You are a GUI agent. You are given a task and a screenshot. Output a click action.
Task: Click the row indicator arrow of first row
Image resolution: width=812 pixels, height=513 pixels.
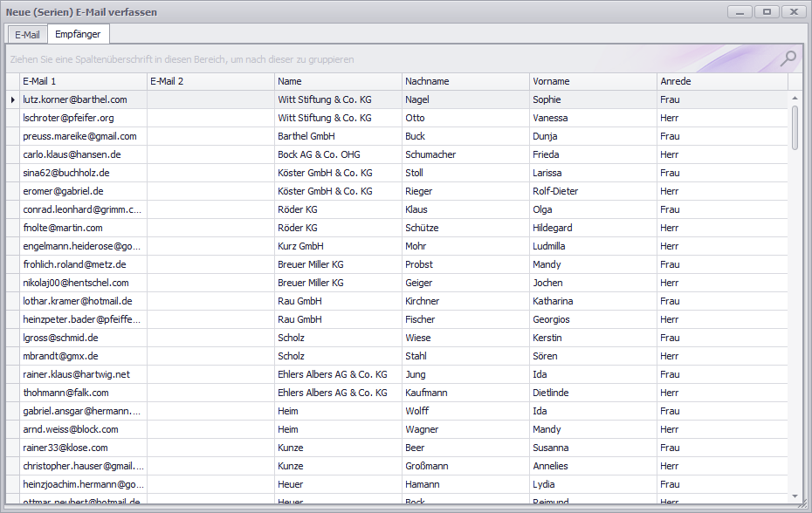point(12,99)
